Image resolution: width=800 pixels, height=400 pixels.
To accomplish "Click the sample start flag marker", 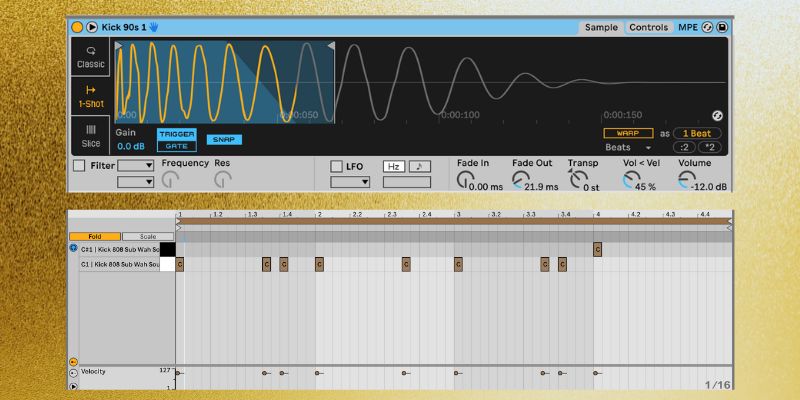I will click(119, 46).
